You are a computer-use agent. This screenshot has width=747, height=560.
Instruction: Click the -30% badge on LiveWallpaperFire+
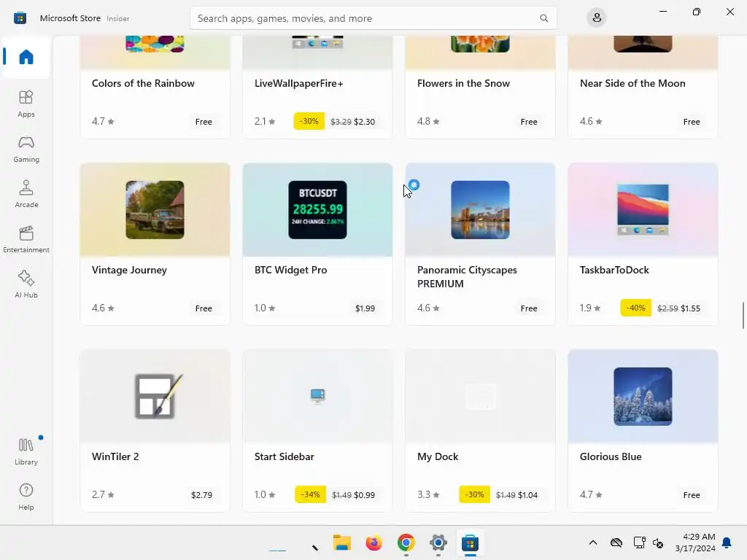[309, 122]
